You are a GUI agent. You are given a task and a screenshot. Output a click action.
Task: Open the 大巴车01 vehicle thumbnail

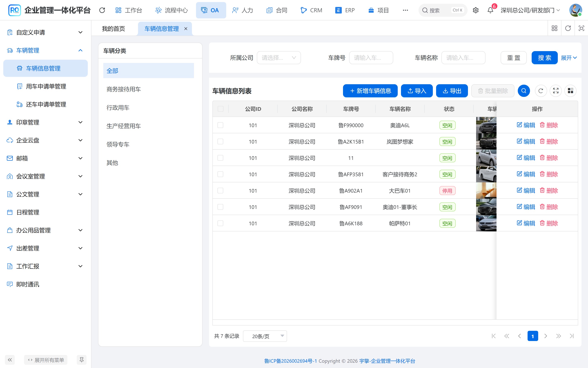tap(486, 191)
